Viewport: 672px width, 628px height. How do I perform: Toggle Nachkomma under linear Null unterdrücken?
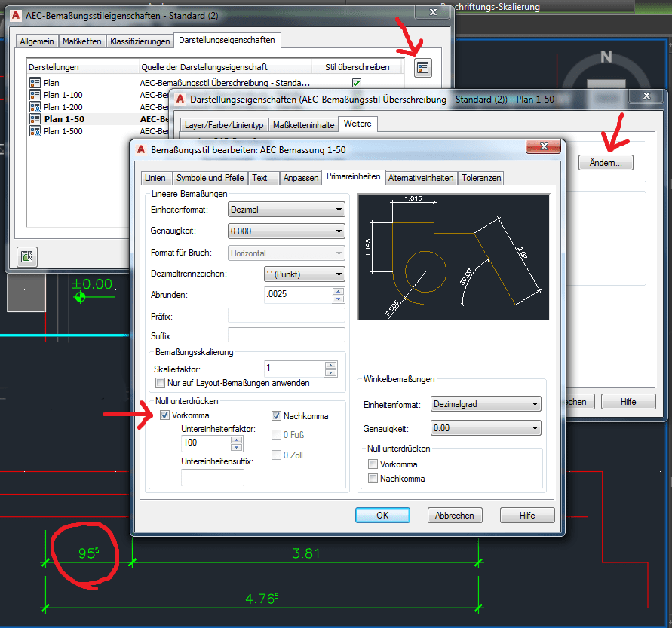[276, 416]
